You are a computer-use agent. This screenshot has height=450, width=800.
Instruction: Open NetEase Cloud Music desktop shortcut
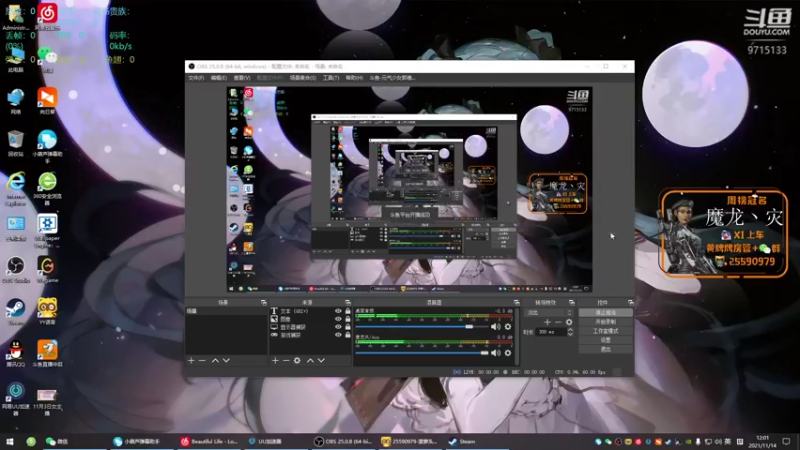47,14
